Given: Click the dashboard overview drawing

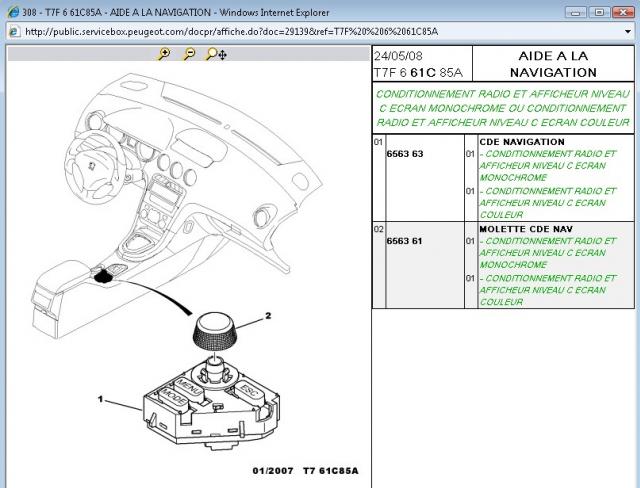Looking at the screenshot, I should click(178, 204).
